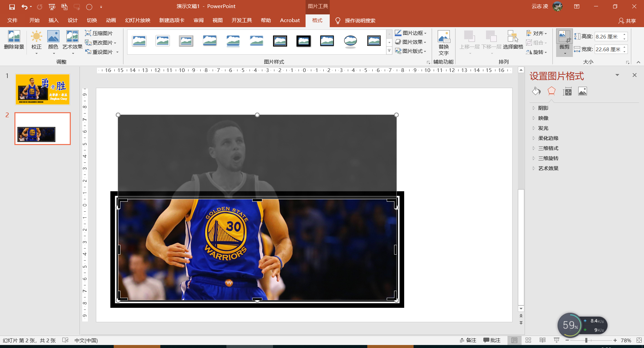644x348 pixels.
Task: Open the Picture Border (图片边框) dropdown
Action: coord(411,33)
